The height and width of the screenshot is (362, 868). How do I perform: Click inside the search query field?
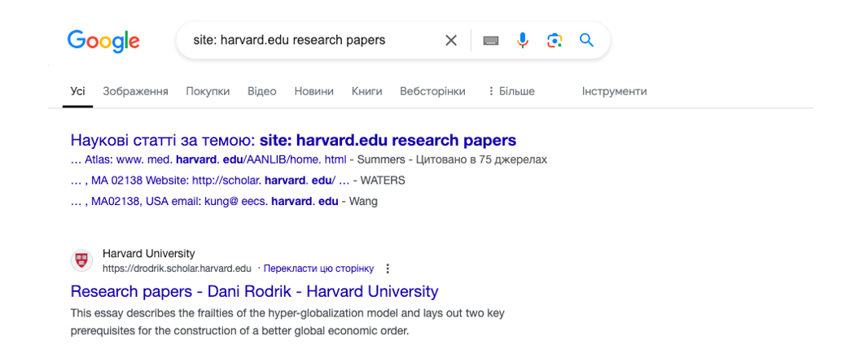click(310, 41)
